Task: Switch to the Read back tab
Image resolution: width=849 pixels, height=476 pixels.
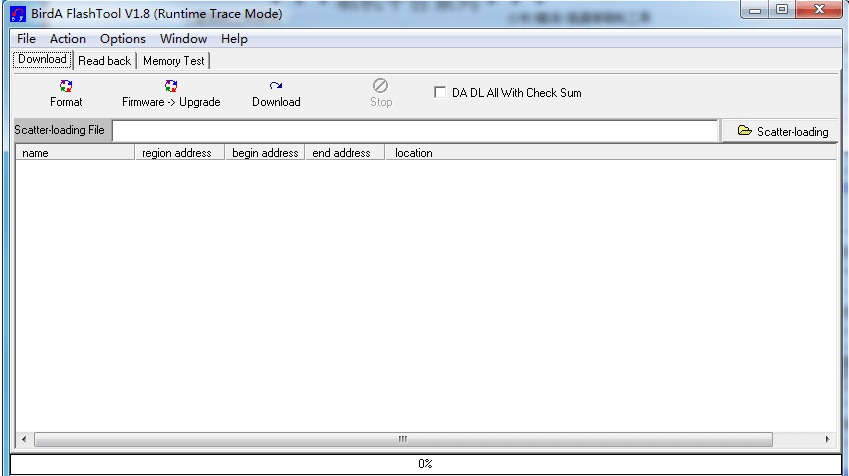Action: [x=105, y=61]
